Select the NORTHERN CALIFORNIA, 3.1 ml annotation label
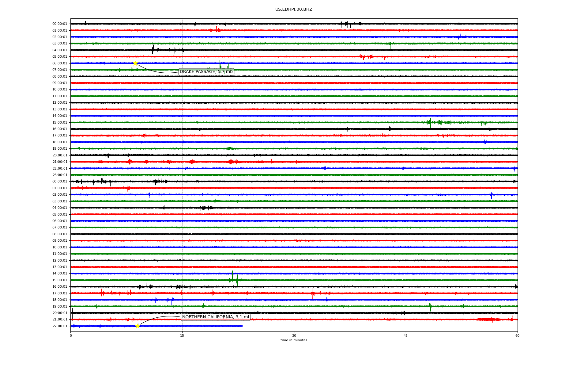The height and width of the screenshot is (368, 588). (216, 317)
